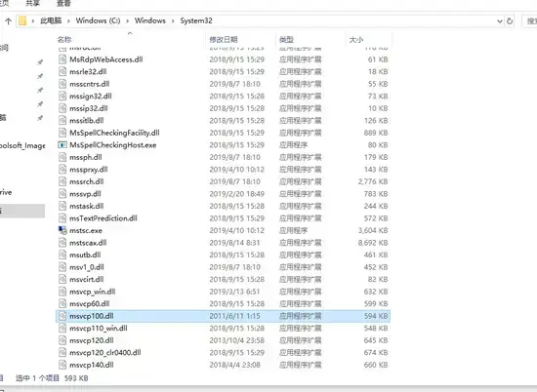Click file icon of msrle32.dll
537x392 pixels.
point(62,71)
